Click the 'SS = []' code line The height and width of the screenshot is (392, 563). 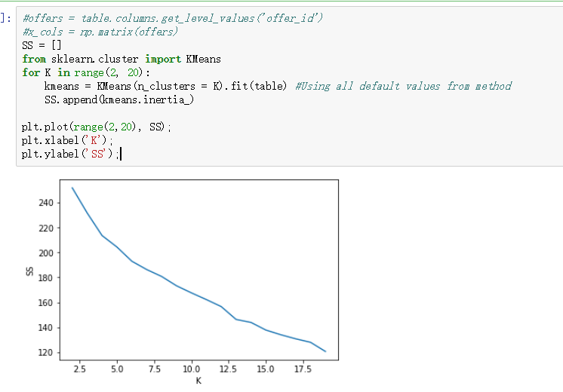point(42,45)
